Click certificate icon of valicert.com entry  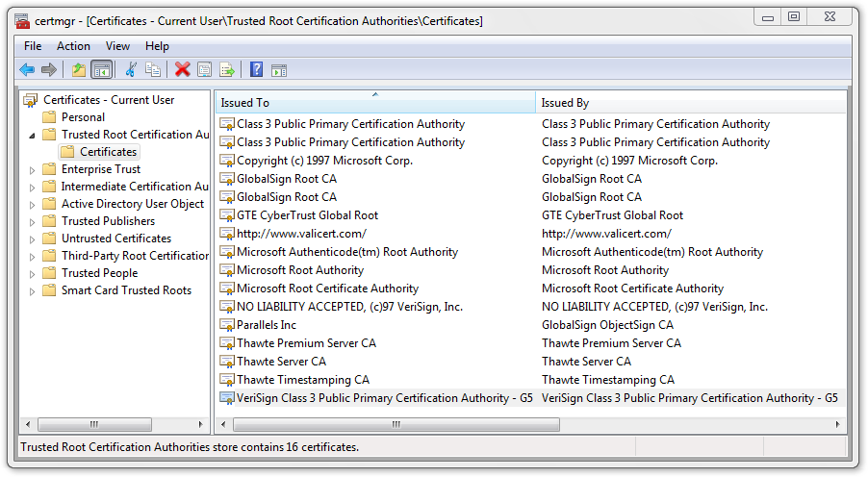coord(227,234)
